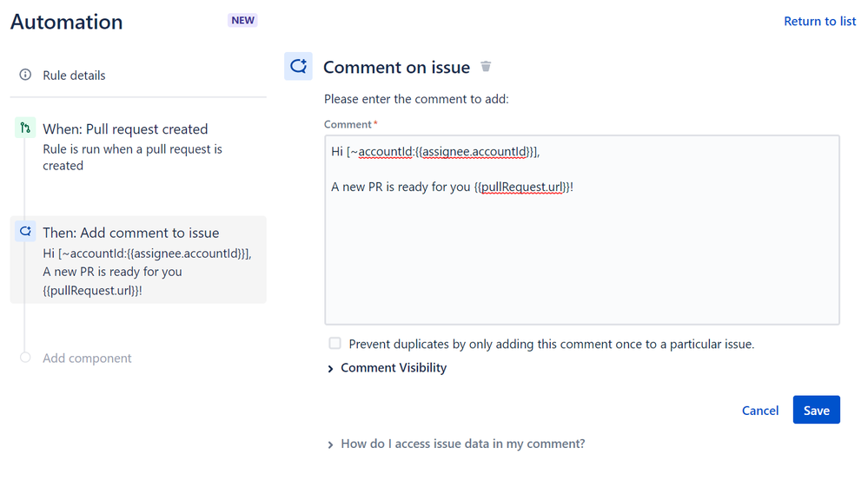Click the chevron beside Comment Visibility
Image resolution: width=868 pixels, height=487 pixels.
pos(330,369)
